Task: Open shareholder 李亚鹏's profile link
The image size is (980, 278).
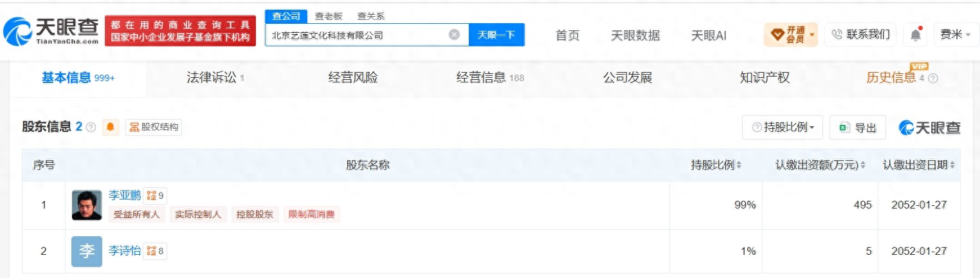Action: pos(124,196)
